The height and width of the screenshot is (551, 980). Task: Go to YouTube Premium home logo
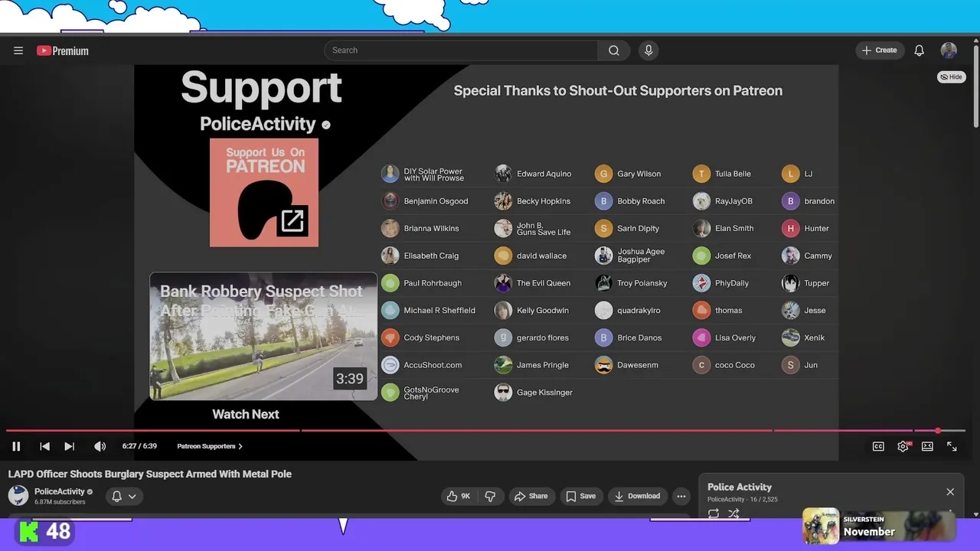(x=63, y=51)
